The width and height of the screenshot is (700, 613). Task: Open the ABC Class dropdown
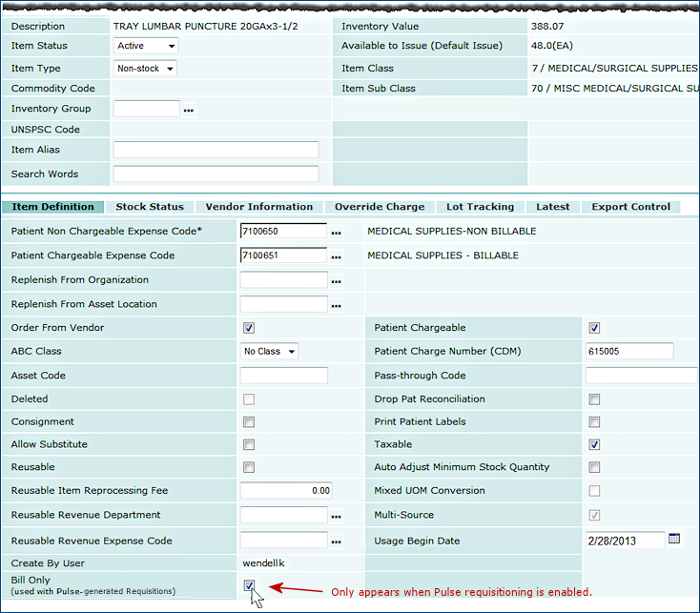[x=269, y=352]
